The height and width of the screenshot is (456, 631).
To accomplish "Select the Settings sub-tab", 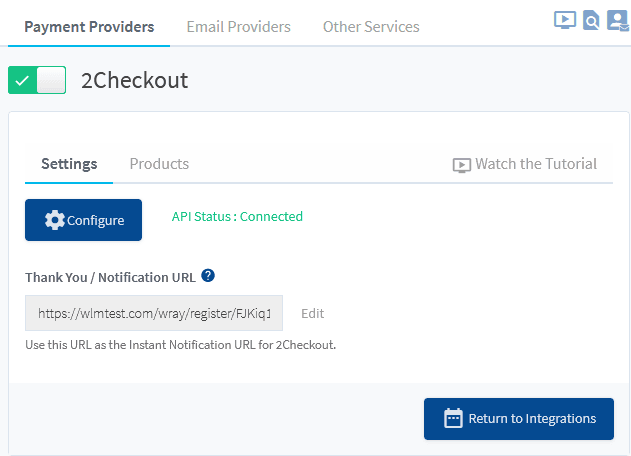I will tap(69, 164).
